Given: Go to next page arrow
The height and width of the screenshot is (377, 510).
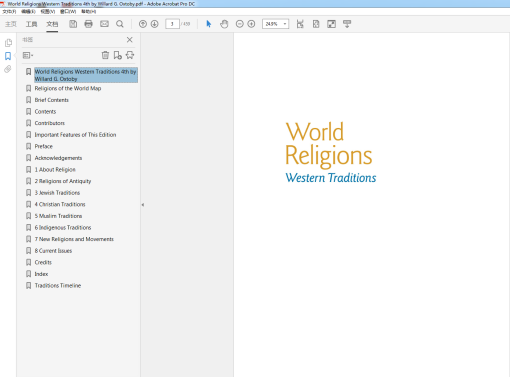Looking at the screenshot, I should pos(154,24).
